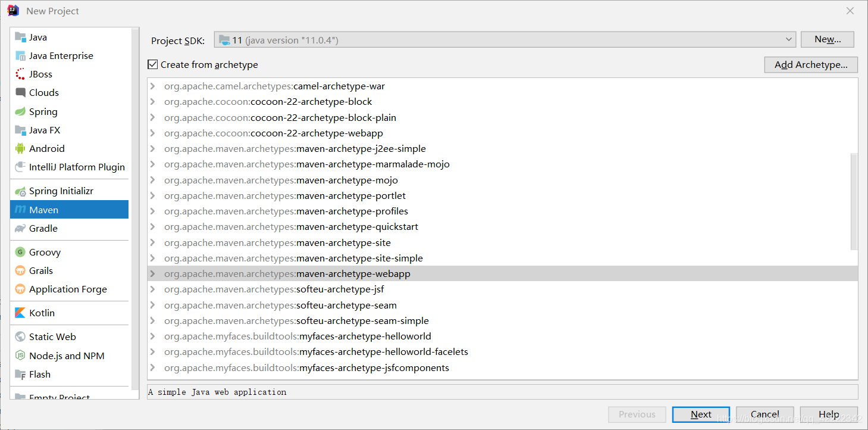Click the archetype list vertical scrollbar
The height and width of the screenshot is (430, 868).
(854, 201)
